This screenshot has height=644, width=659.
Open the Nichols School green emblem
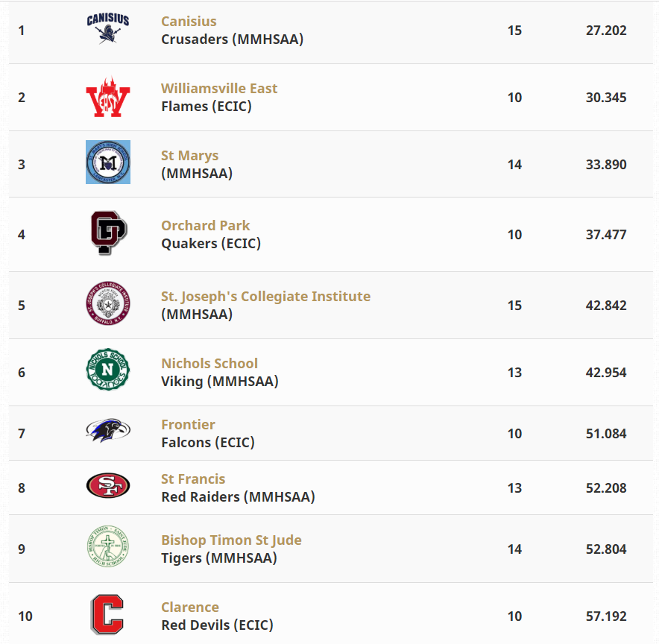[x=108, y=369]
